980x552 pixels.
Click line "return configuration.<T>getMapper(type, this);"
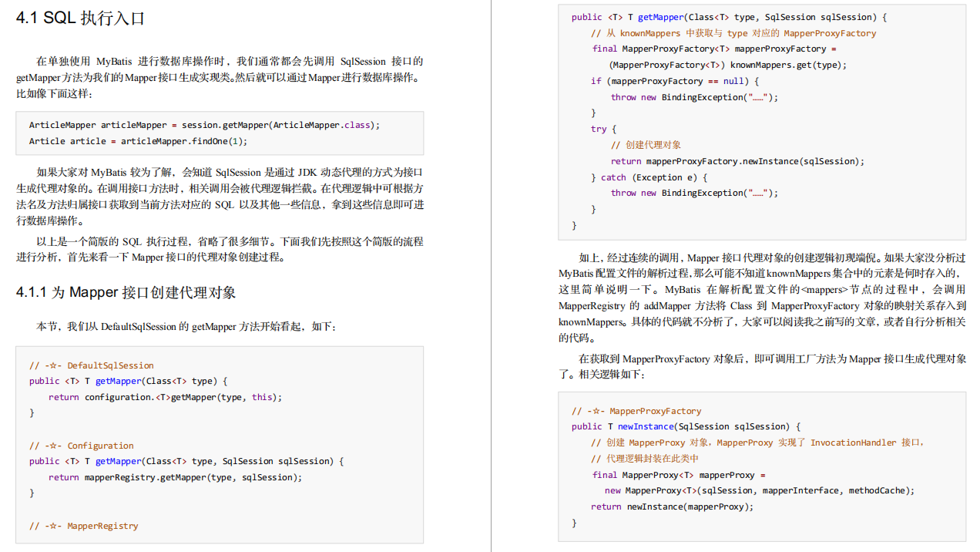click(166, 397)
